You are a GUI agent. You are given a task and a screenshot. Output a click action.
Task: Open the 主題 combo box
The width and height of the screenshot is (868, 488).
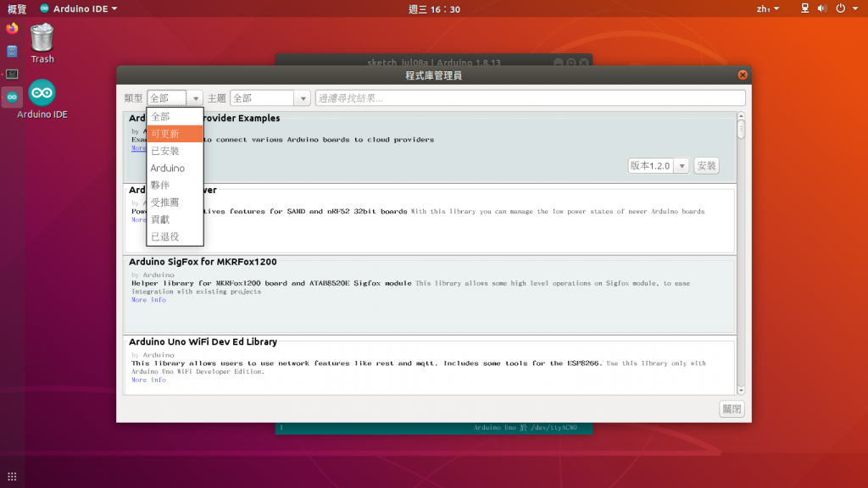pos(270,98)
